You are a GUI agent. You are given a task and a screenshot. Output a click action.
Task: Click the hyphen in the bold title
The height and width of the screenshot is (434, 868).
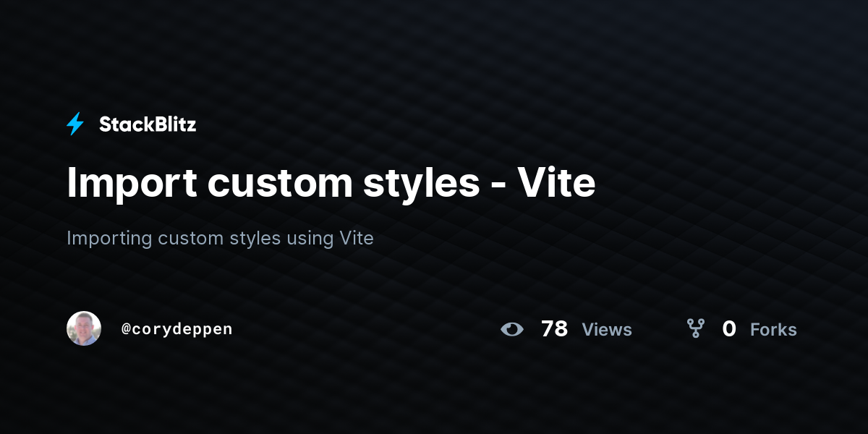coord(498,187)
